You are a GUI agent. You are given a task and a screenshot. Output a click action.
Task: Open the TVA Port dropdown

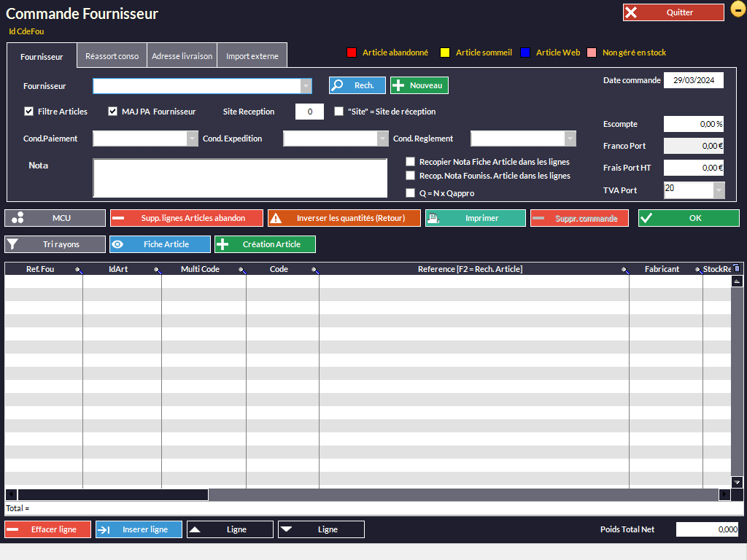719,190
